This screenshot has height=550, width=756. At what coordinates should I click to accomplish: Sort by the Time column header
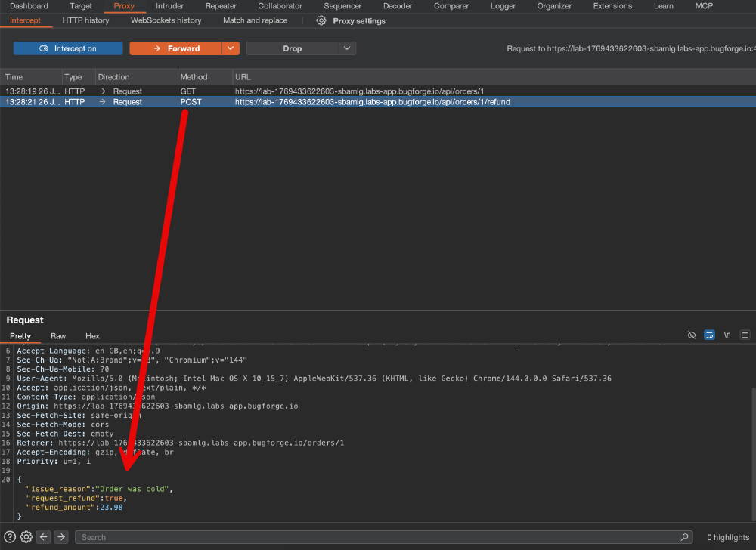pyautogui.click(x=31, y=76)
